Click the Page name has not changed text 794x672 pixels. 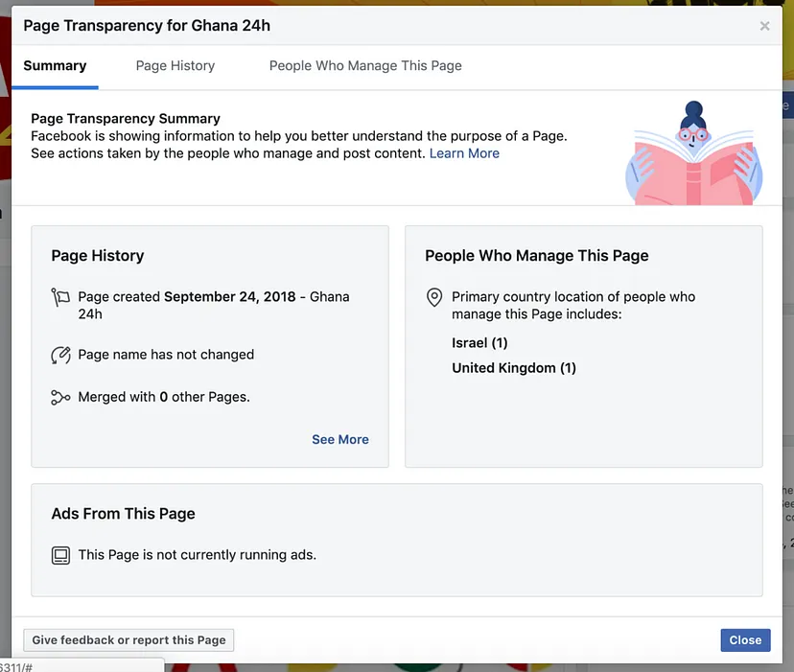[166, 355]
